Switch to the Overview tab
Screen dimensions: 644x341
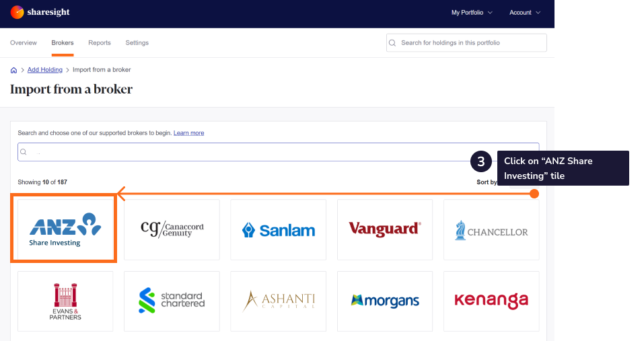(24, 42)
